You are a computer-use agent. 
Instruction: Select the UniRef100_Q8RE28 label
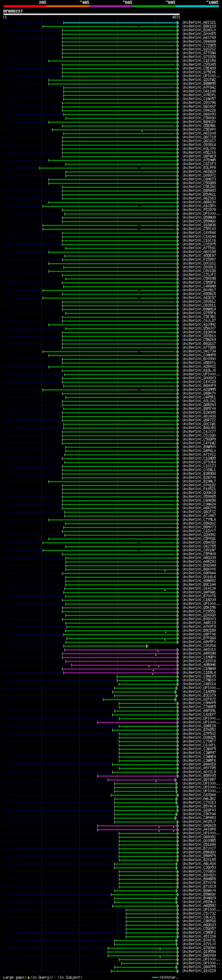coord(199,726)
